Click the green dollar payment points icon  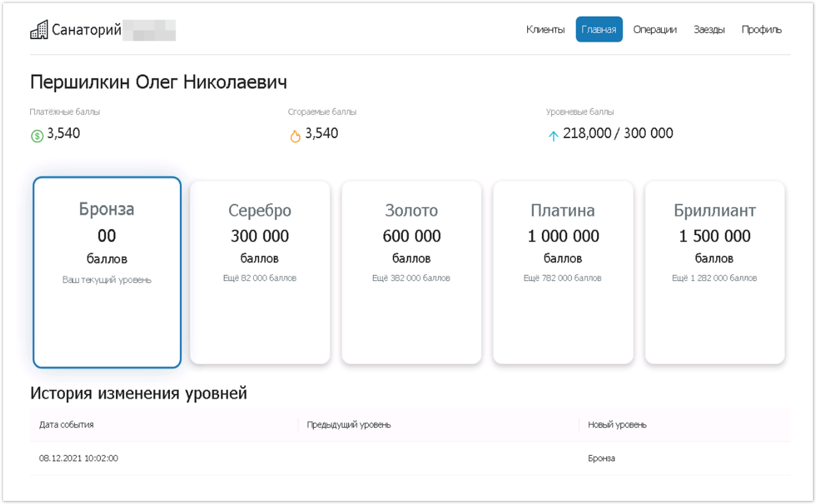[x=37, y=136]
